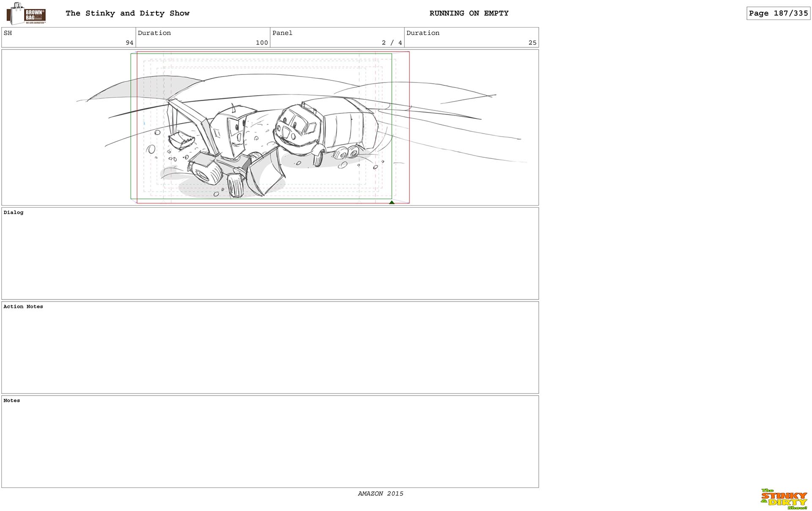Click the Stinky & Dirty Show logo
This screenshot has width=812, height=511.
coord(784,499)
